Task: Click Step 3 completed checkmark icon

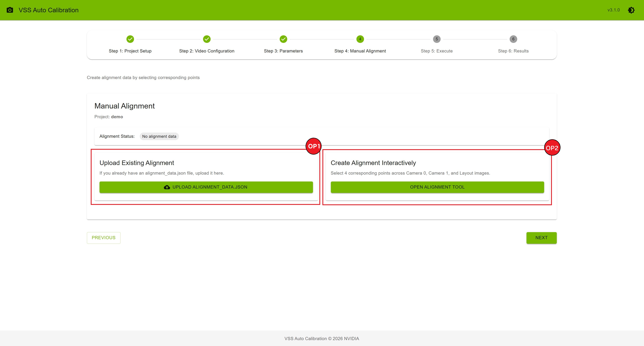Action: (x=283, y=39)
